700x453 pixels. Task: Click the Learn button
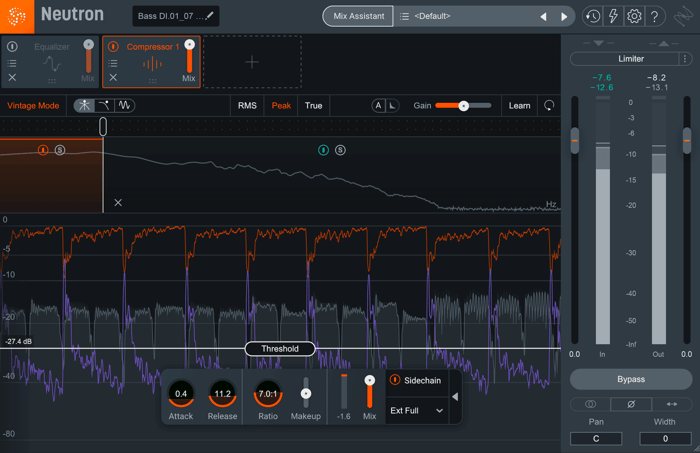pos(519,106)
